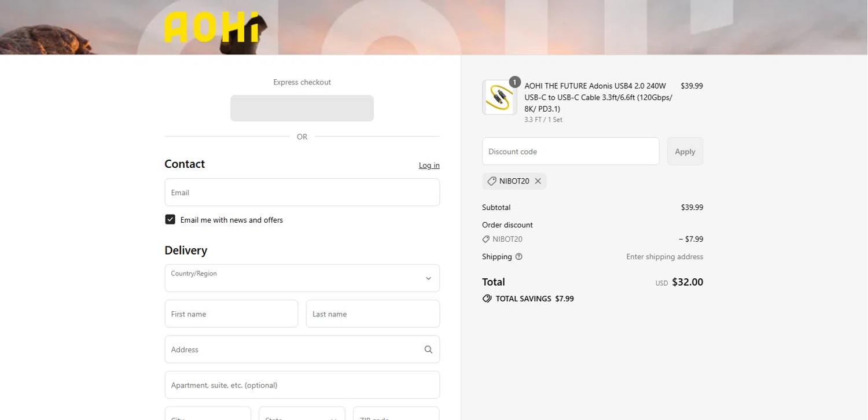Image resolution: width=868 pixels, height=420 pixels.
Task: Click the Contact section heading
Action: tap(185, 164)
